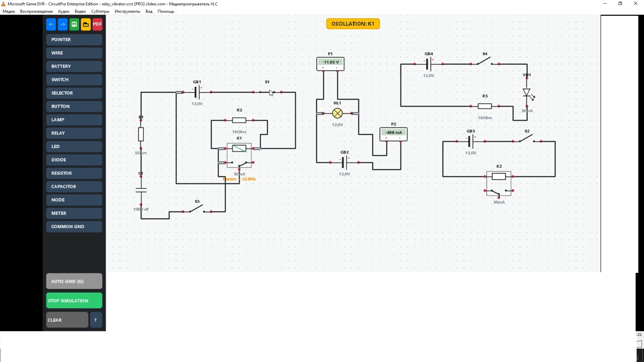This screenshot has width=644, height=362.
Task: Click the question mark help button
Action: pos(96,320)
